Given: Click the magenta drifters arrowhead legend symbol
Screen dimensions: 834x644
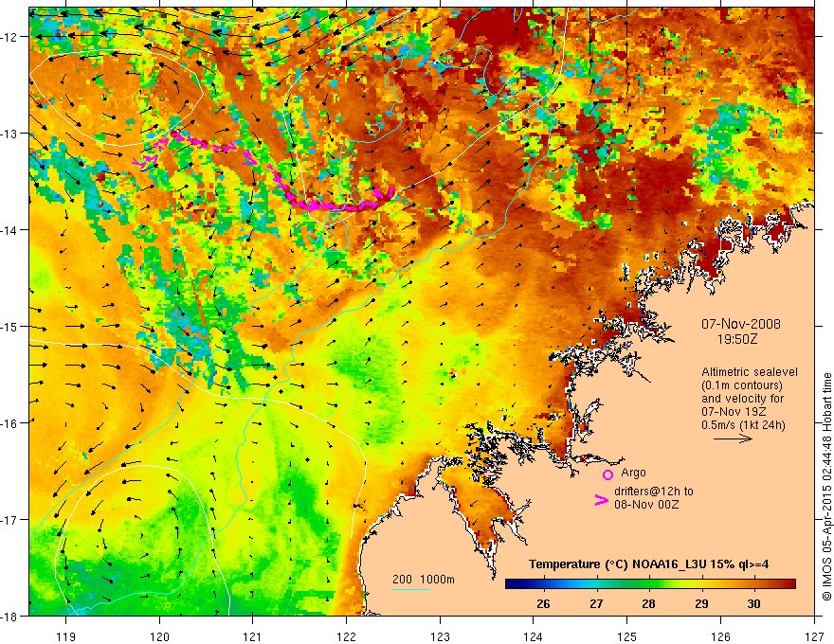Looking at the screenshot, I should click(601, 500).
